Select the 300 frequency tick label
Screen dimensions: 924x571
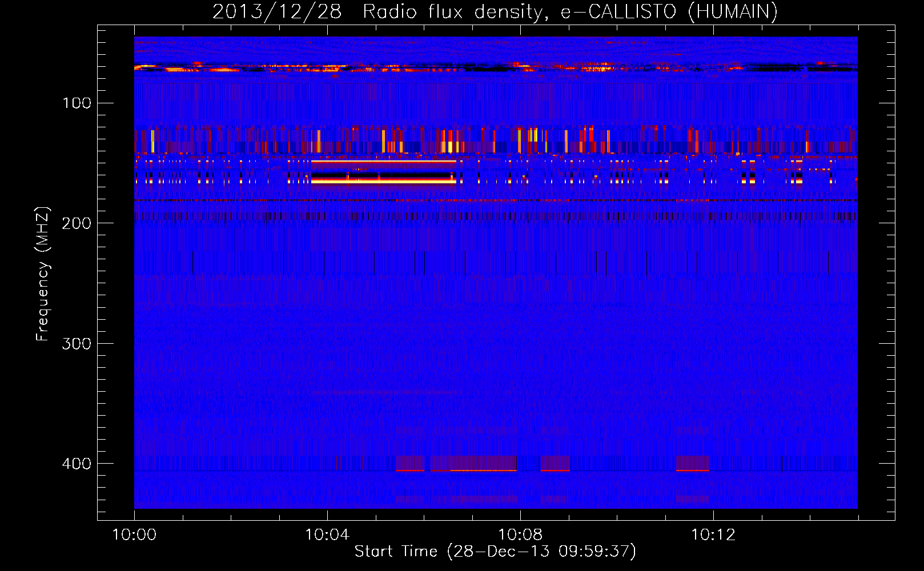click(x=77, y=343)
